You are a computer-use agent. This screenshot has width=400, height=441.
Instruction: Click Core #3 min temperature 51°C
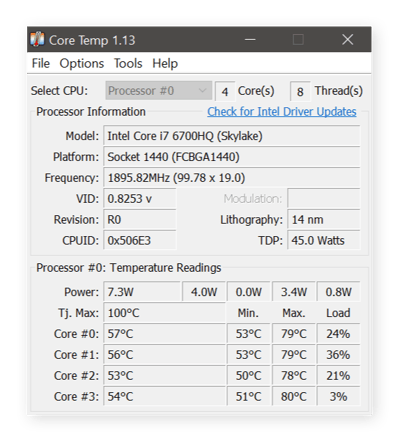coord(249,397)
